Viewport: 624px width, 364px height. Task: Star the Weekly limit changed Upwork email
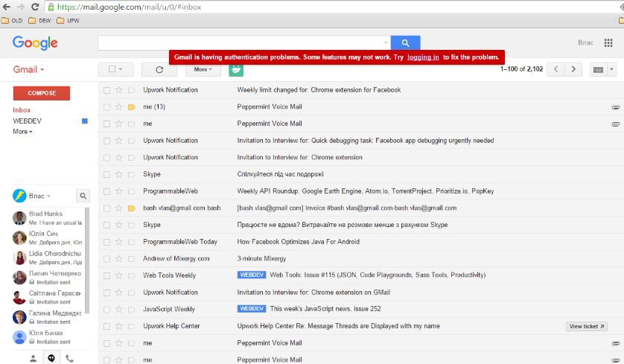118,90
